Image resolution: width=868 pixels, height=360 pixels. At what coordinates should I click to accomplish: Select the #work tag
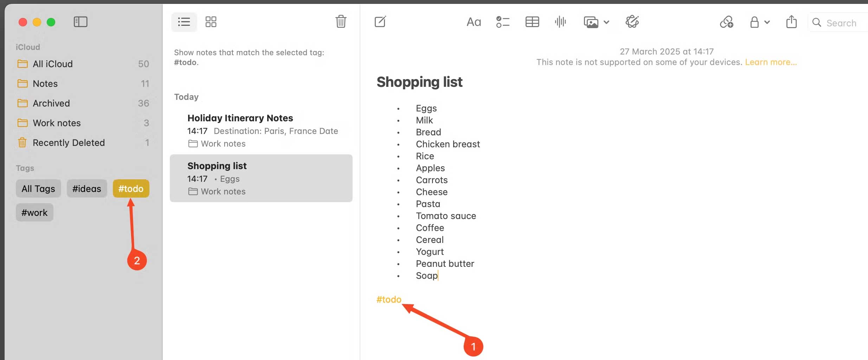(34, 212)
